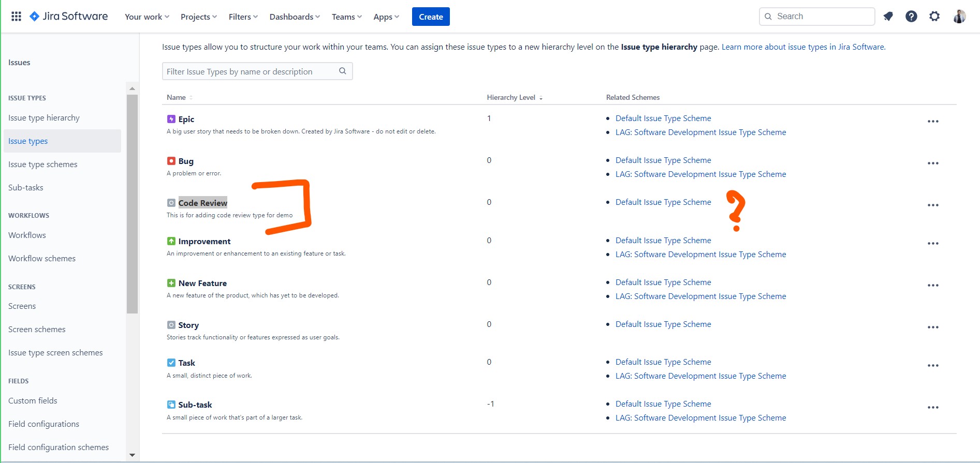Open more actions for Epic row
This screenshot has height=463, width=980.
tap(933, 122)
